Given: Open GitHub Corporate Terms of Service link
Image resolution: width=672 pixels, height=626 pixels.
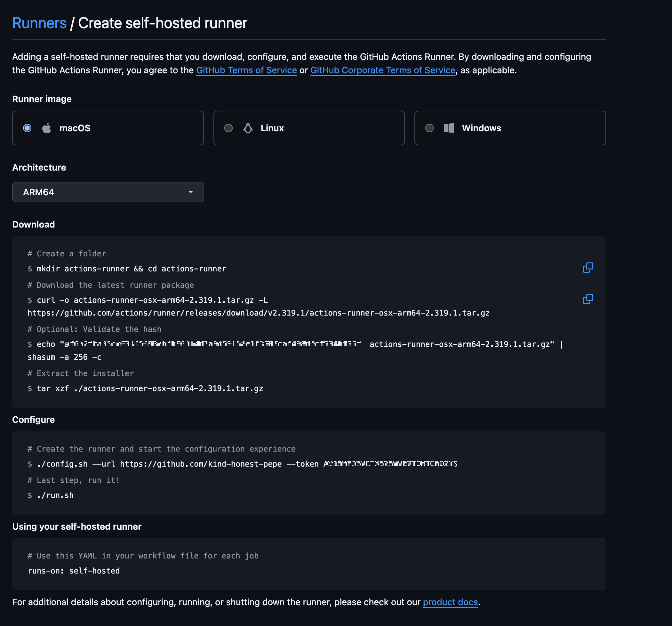Looking at the screenshot, I should [x=383, y=70].
